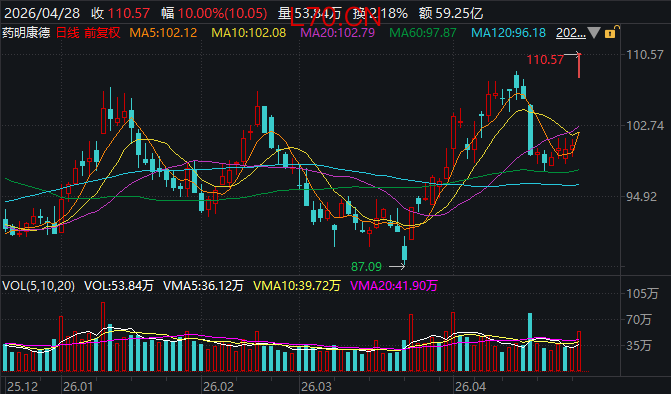Click MA20:102.79 indicator label
This screenshot has width=671, height=394.
(338, 33)
